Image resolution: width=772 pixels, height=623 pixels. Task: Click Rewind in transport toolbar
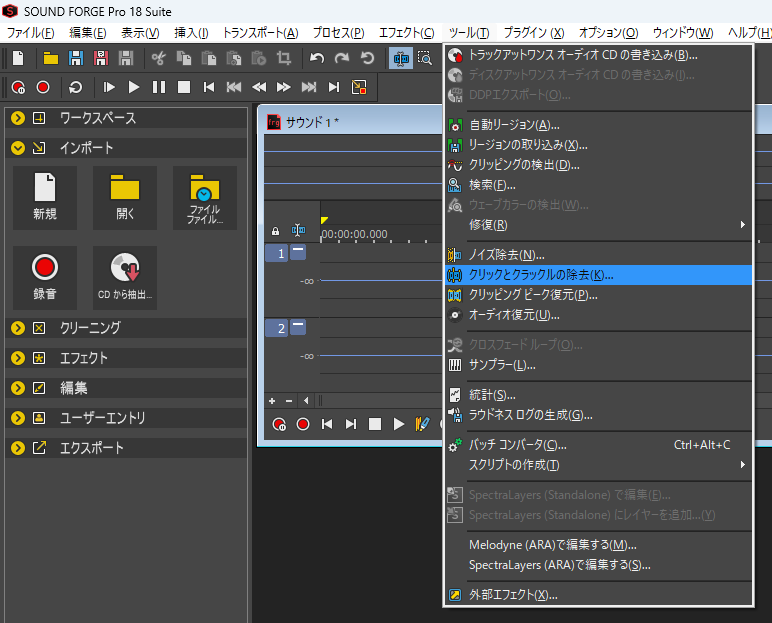pyautogui.click(x=259, y=87)
